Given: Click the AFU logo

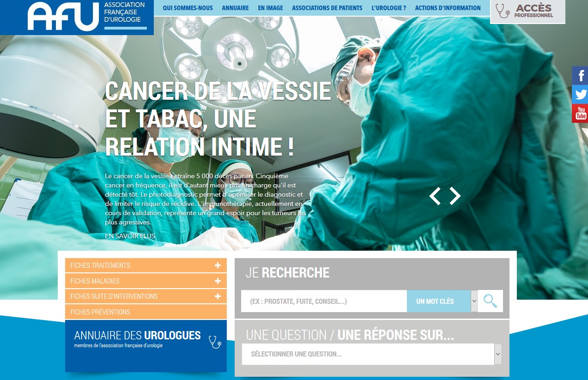Looking at the screenshot, I should [x=63, y=16].
